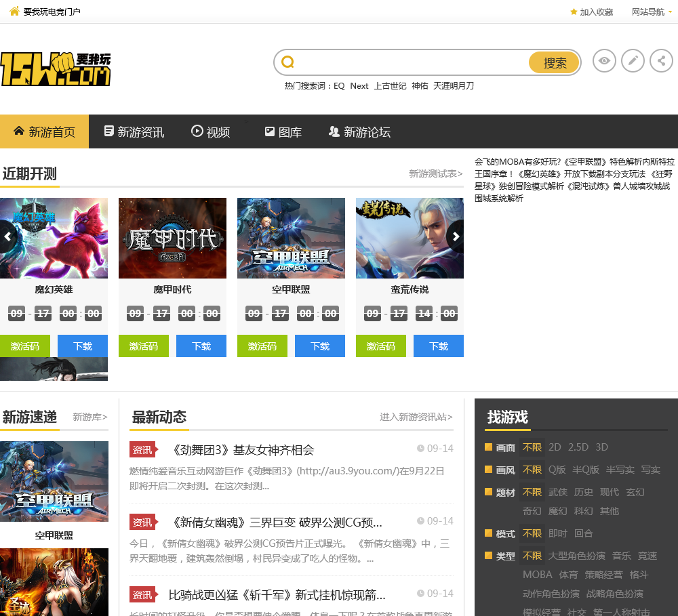This screenshot has height=616, width=678.
Task: Go to next slide with right carousel arrow
Action: coord(456,237)
